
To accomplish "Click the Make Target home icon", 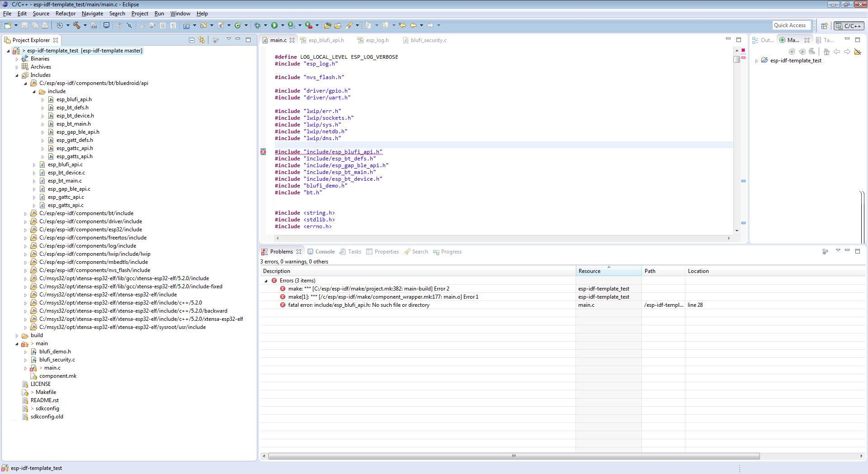I will (826, 52).
